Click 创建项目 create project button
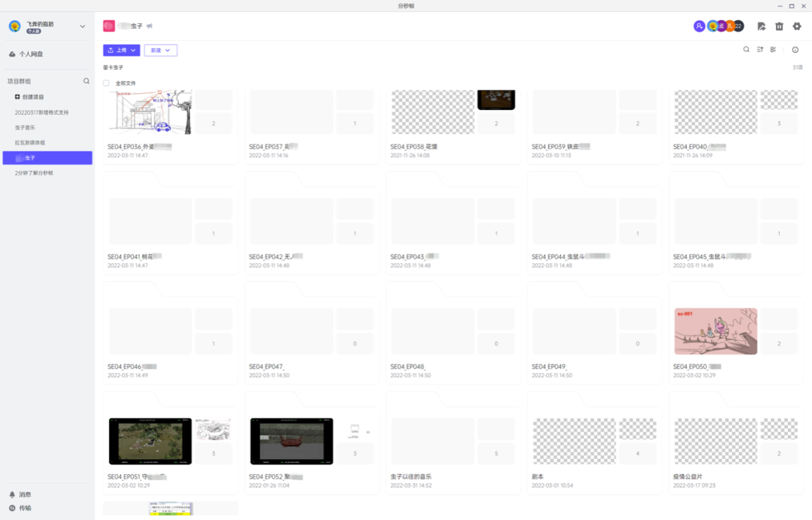The width and height of the screenshot is (812, 520). [x=29, y=97]
